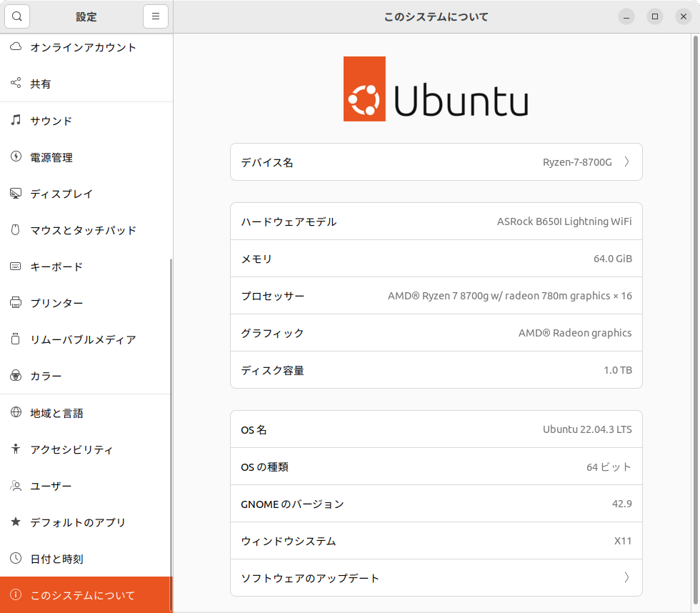Click the アクセシビリティ accessibility icon
This screenshot has height=613, width=700.
(x=16, y=449)
